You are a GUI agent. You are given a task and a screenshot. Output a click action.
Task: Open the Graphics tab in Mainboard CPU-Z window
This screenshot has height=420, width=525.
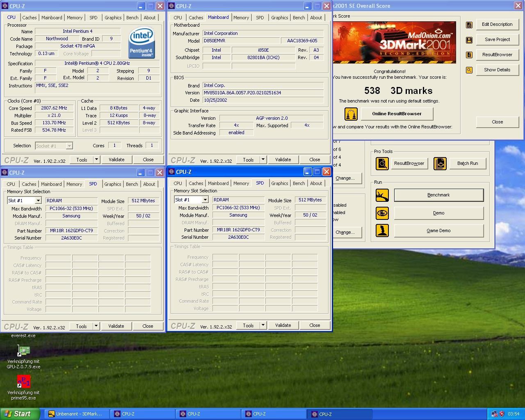coord(279,18)
